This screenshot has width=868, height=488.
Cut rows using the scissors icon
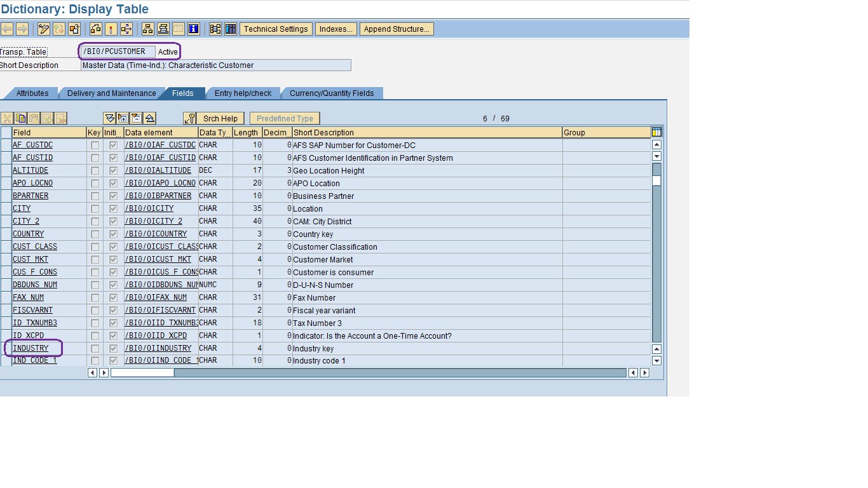(7, 118)
